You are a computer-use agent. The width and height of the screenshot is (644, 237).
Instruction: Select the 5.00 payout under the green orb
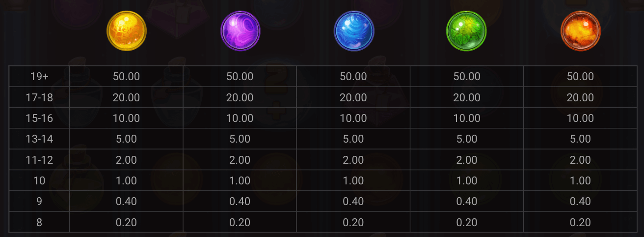click(x=467, y=139)
